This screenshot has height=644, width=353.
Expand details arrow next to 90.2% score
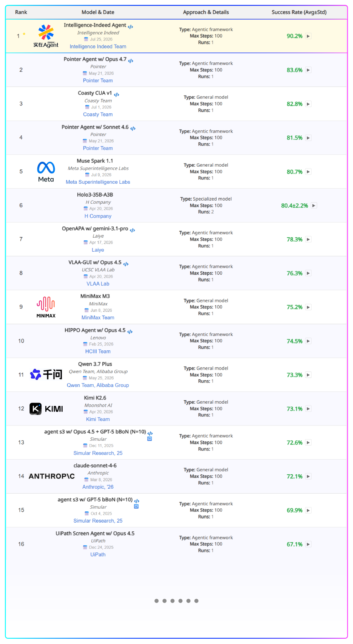point(308,36)
